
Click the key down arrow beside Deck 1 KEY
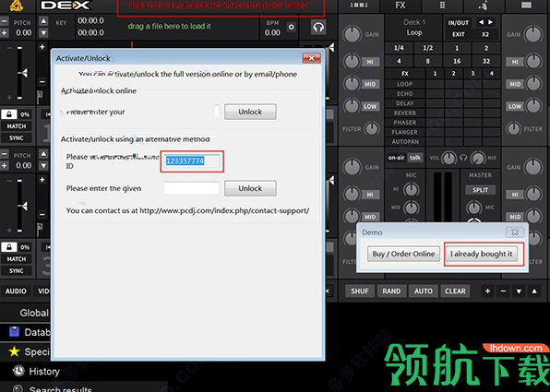click(x=43, y=33)
